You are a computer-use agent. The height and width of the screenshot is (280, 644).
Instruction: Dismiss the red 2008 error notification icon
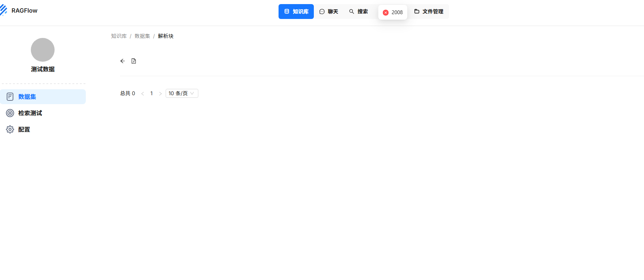click(x=386, y=13)
